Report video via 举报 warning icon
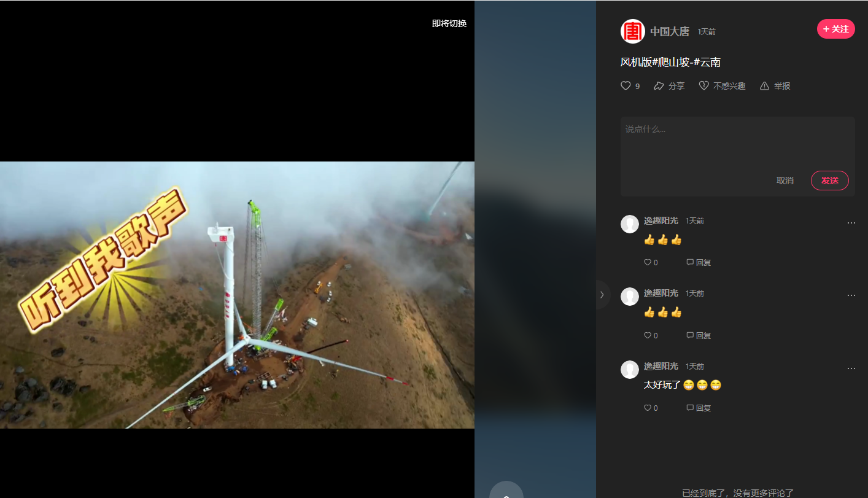The width and height of the screenshot is (868, 498). click(765, 86)
